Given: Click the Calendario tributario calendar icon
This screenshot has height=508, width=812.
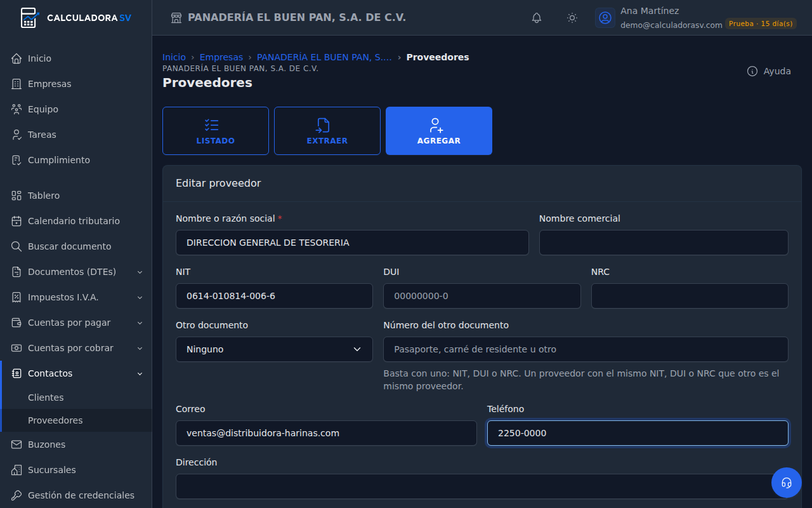Looking at the screenshot, I should 16,221.
